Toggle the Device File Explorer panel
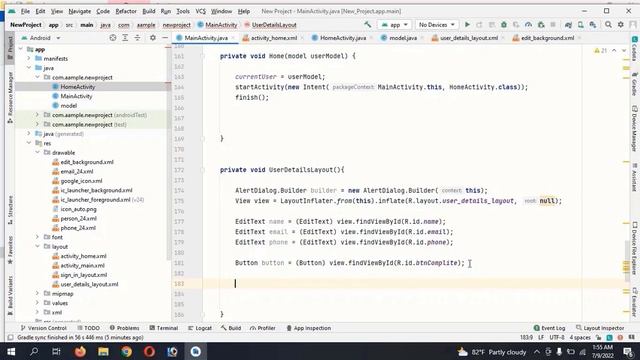640x360 pixels. tap(635, 248)
